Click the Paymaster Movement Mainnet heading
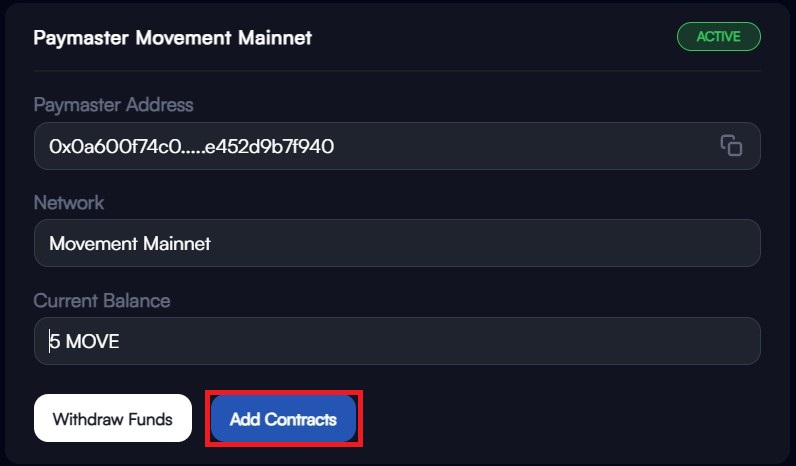Screen dimensions: 796x466 pos(173,38)
